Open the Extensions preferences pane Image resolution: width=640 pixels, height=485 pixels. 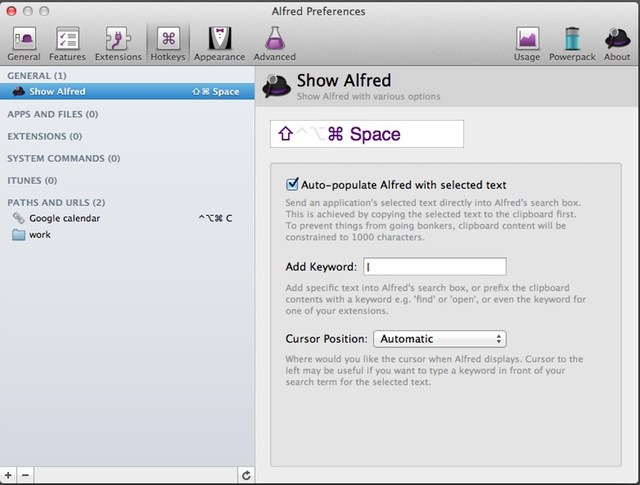click(x=118, y=44)
